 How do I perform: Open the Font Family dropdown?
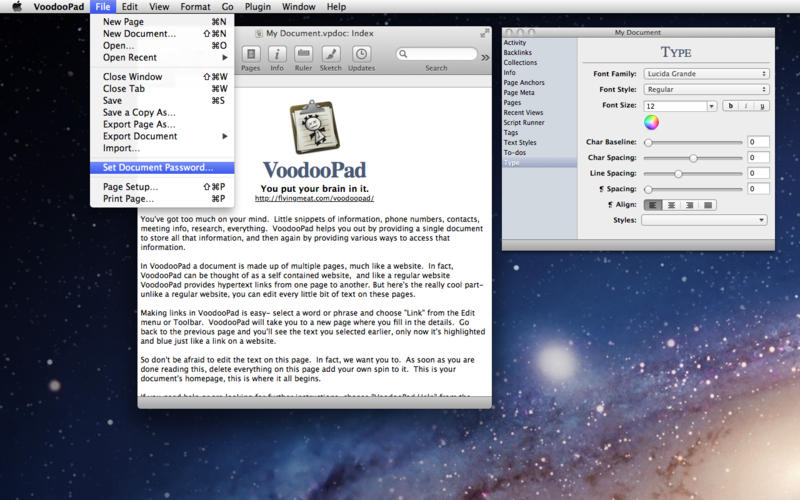coord(706,73)
